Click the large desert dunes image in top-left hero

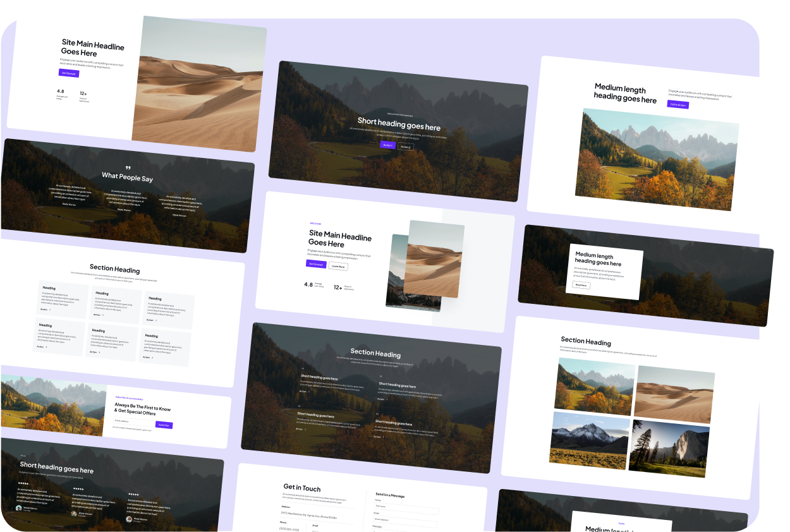pyautogui.click(x=199, y=83)
